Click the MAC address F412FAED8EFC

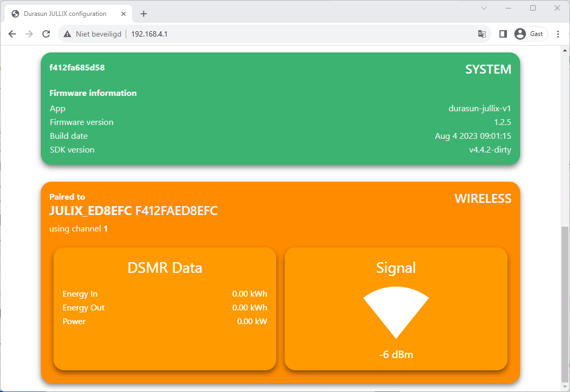[177, 211]
